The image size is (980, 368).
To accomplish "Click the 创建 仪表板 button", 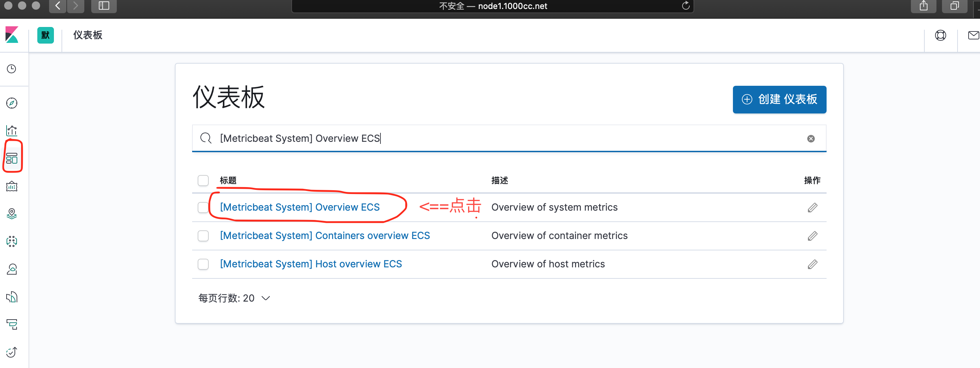I will (x=779, y=99).
